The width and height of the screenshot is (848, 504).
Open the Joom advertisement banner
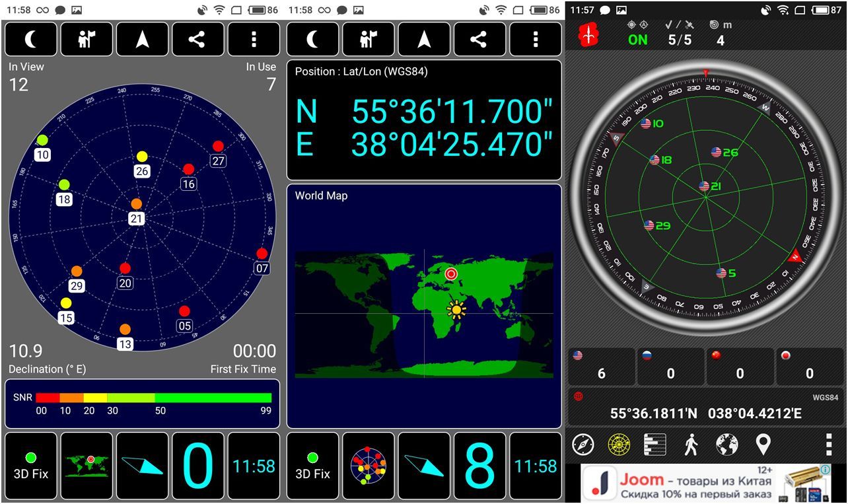pyautogui.click(x=706, y=484)
